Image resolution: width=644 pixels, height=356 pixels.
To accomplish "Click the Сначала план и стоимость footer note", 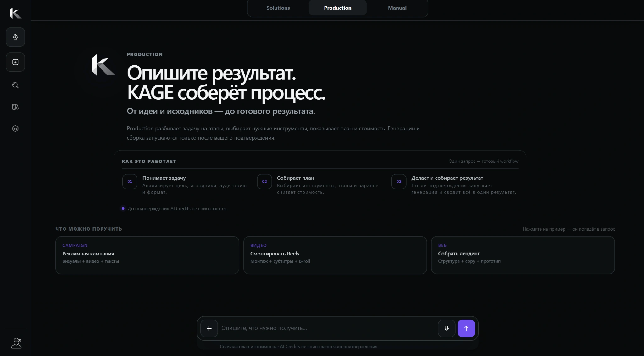I will tap(298, 347).
